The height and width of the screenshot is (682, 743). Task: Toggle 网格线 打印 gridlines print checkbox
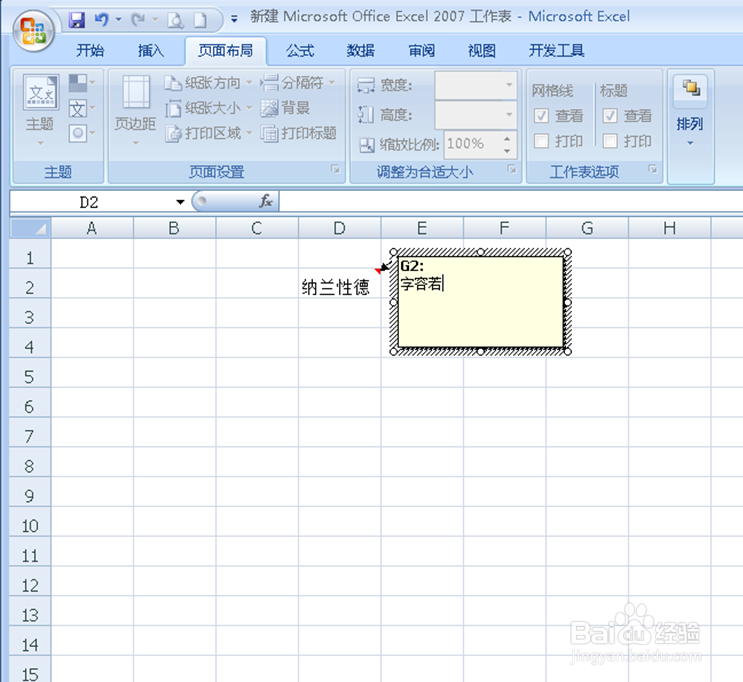coord(541,141)
